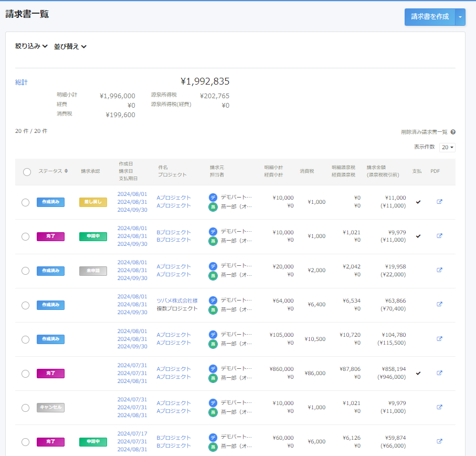The height and width of the screenshot is (456, 476).
Task: Open PDF for Bプロジェクト ¥9,979 invoice dated 2024/08/01
Action: [439, 236]
